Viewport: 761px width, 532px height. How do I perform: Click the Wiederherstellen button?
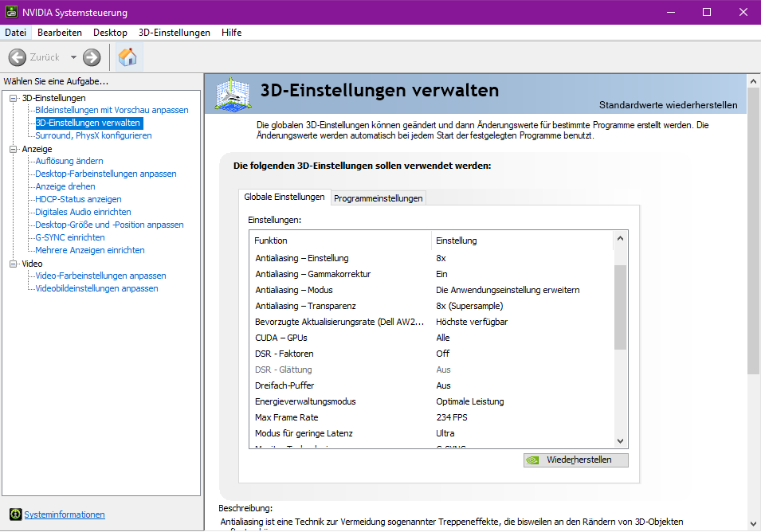click(x=575, y=460)
